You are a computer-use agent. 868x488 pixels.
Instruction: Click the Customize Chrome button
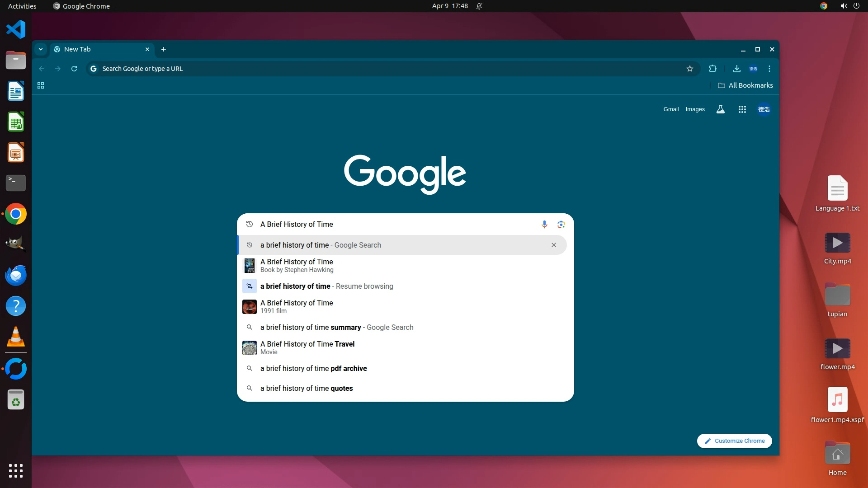point(735,441)
